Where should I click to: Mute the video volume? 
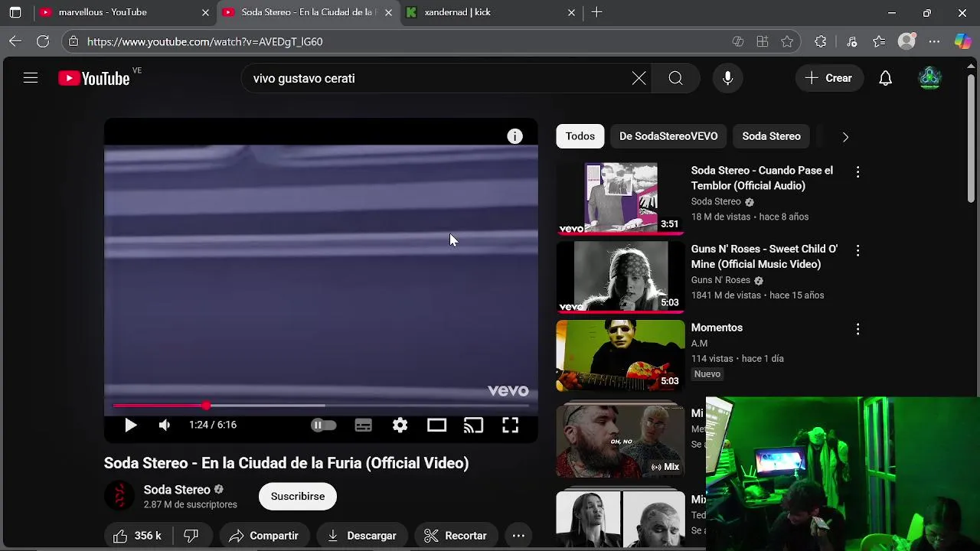pos(165,425)
